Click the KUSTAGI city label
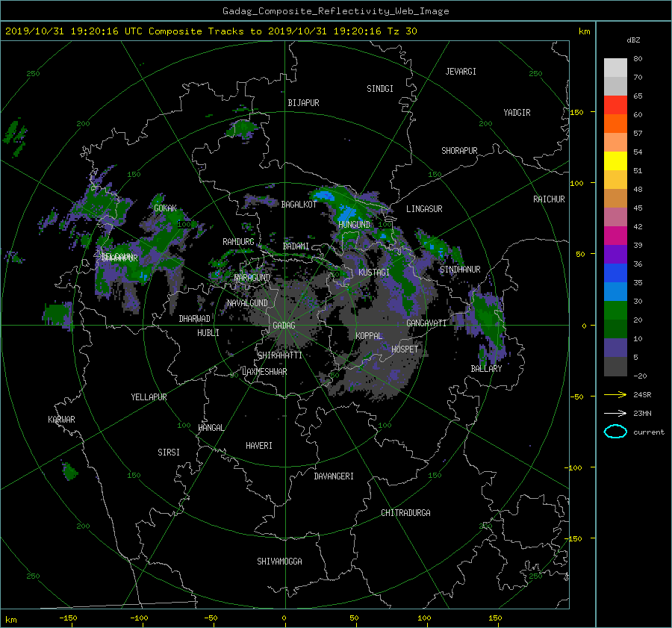This screenshot has height=628, width=672. point(374,273)
